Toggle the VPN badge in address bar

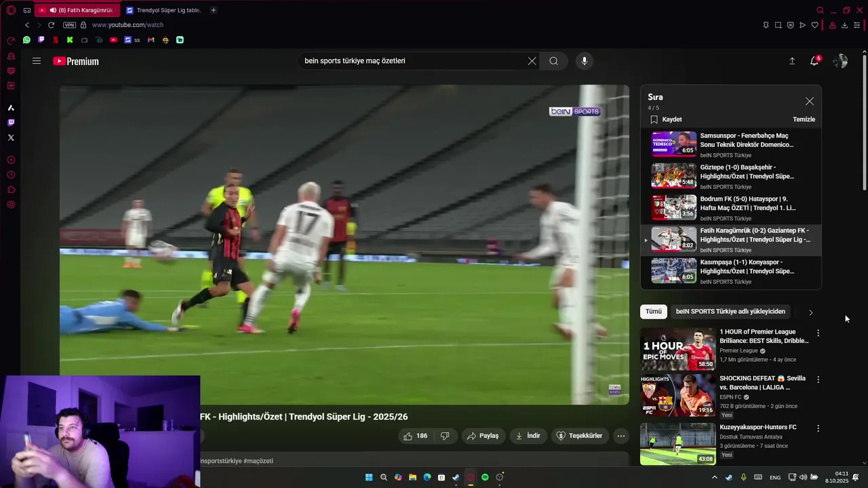coord(69,25)
